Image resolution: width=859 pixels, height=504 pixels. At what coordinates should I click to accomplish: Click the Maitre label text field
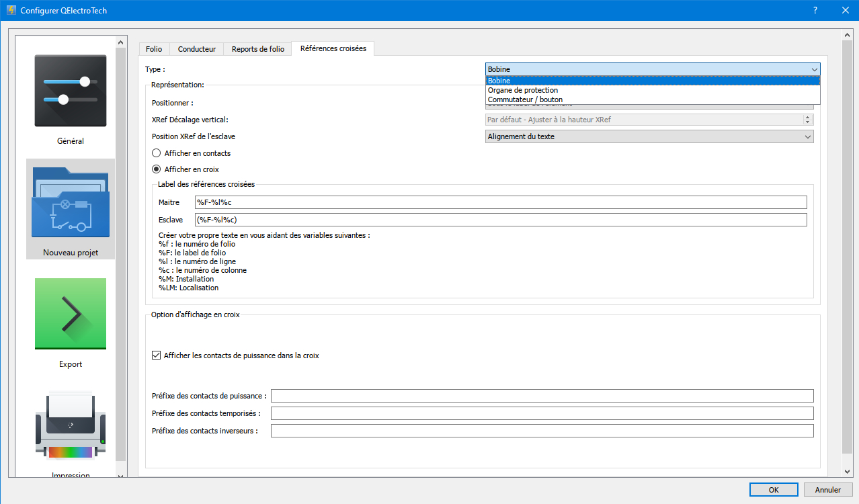pos(500,202)
